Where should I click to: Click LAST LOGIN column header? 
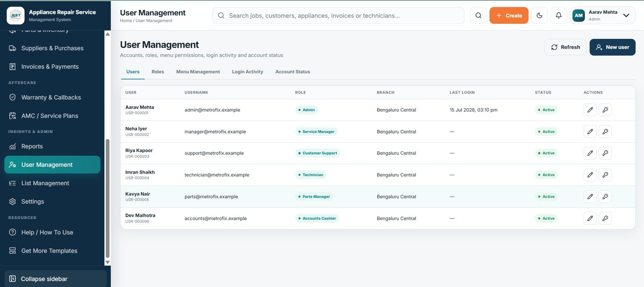[462, 92]
